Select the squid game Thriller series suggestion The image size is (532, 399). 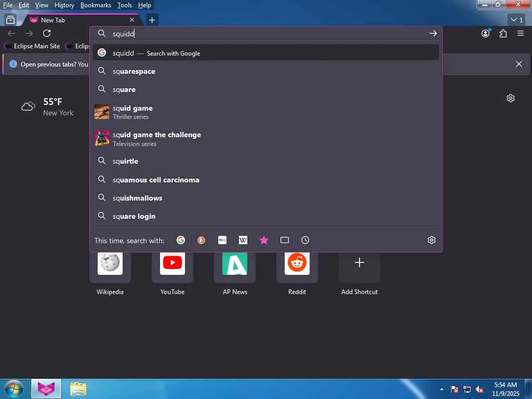pos(266,112)
